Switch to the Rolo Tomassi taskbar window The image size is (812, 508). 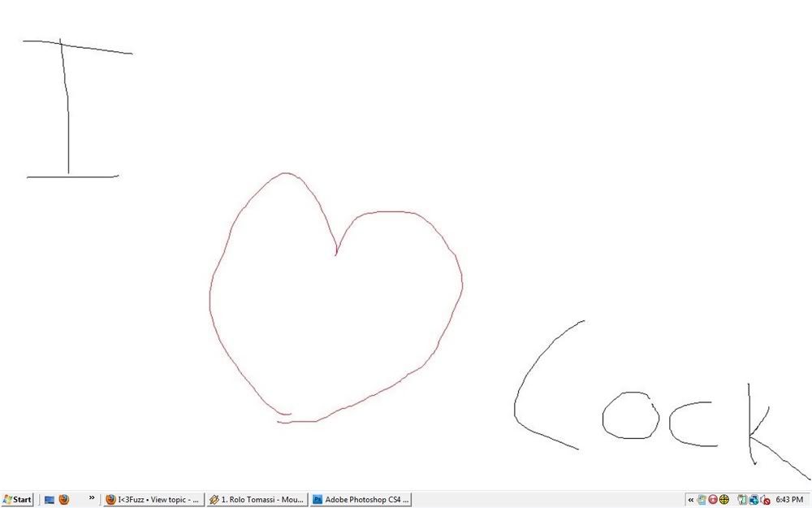(257, 500)
